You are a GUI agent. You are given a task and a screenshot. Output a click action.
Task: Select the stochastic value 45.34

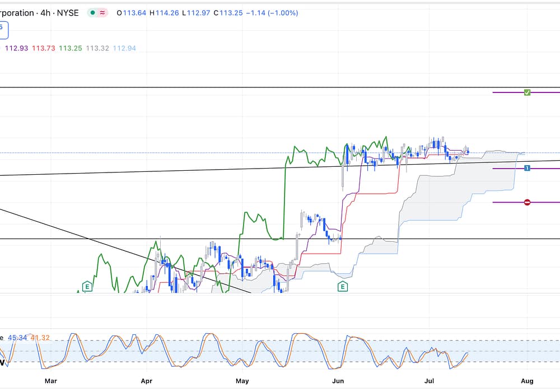click(x=17, y=338)
